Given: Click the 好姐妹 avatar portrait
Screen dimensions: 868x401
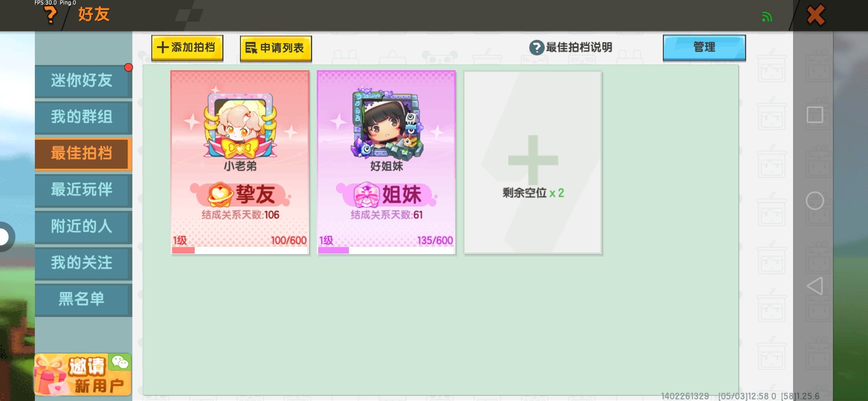Looking at the screenshot, I should (x=386, y=124).
